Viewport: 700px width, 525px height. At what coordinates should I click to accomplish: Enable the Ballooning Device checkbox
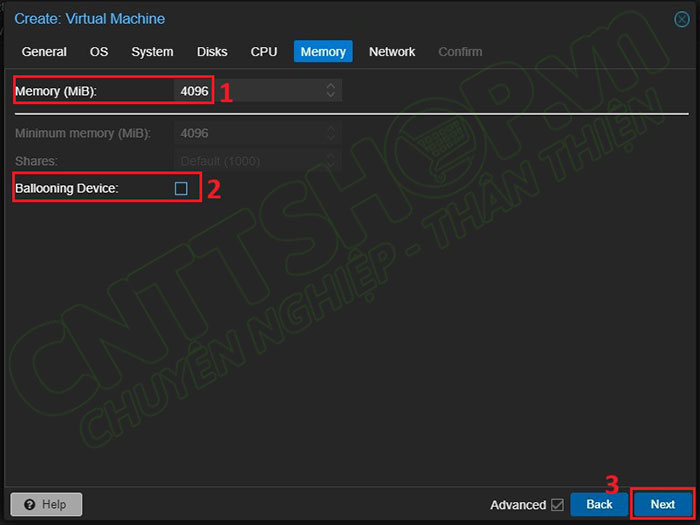pos(181,188)
